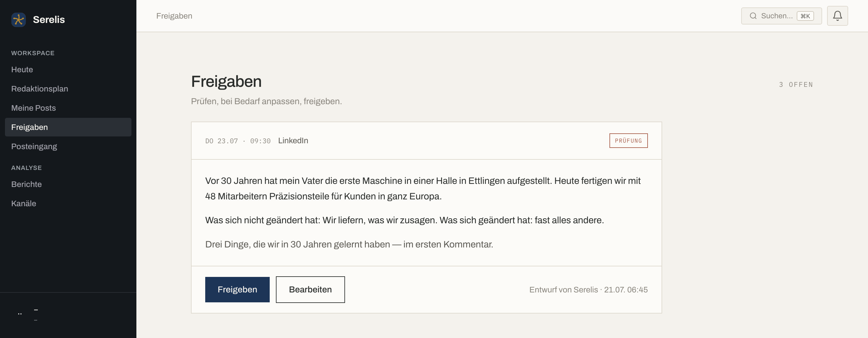Click line 'Drei Dinge, die wir in 30 Jahren'

[349, 244]
